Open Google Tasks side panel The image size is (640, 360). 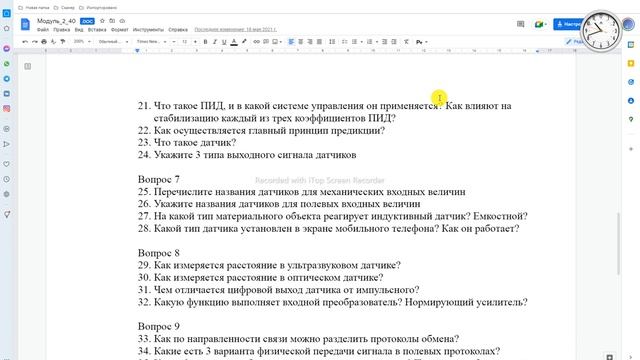(x=631, y=82)
